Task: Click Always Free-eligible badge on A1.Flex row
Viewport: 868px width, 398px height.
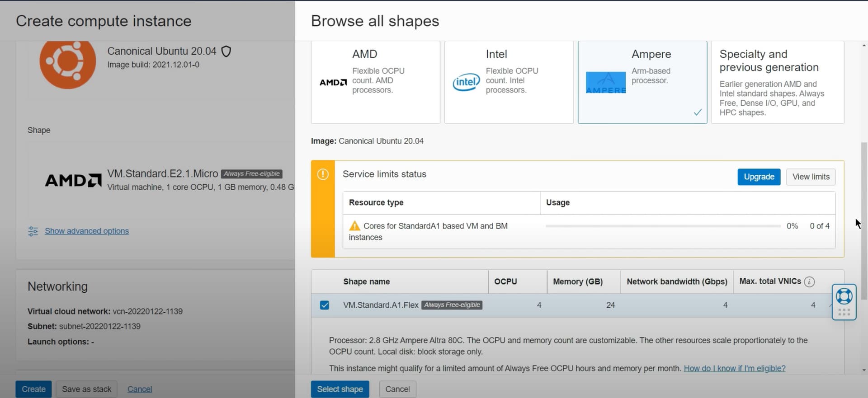Action: point(452,305)
